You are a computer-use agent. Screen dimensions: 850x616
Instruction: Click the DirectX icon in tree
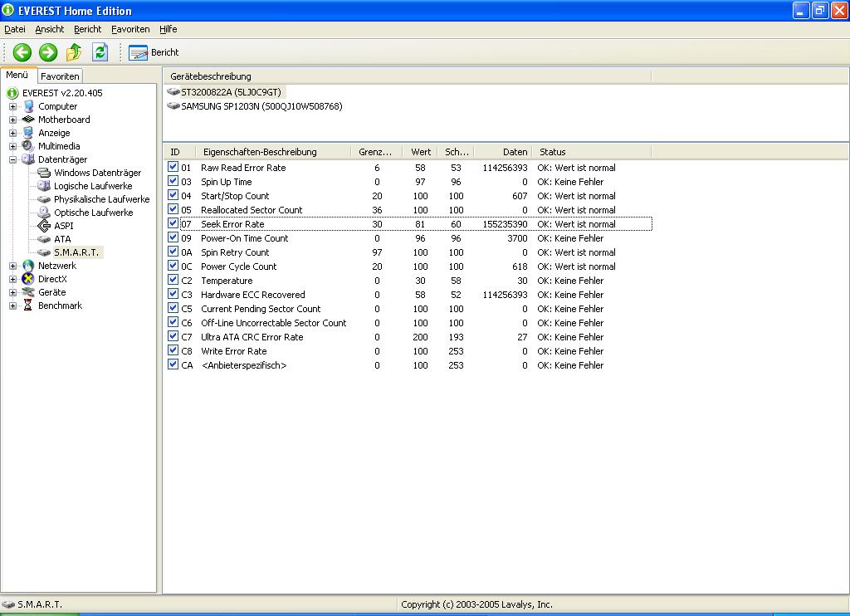28,279
